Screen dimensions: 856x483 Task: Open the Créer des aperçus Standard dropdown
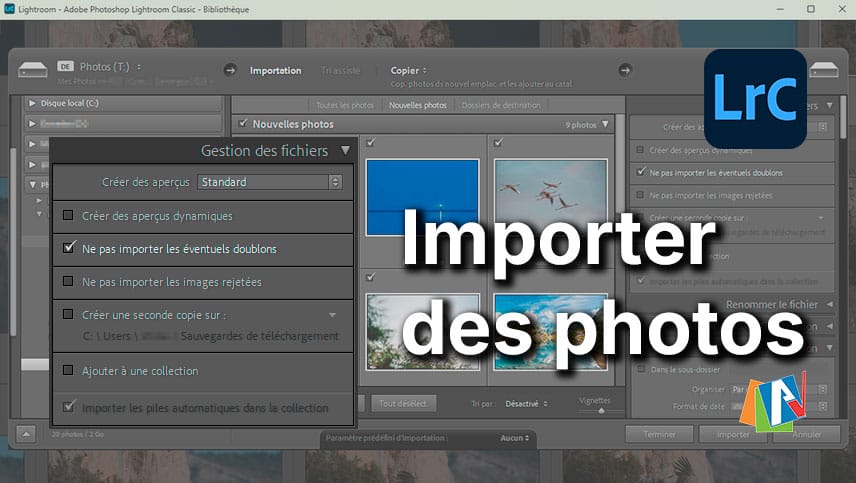coord(269,182)
